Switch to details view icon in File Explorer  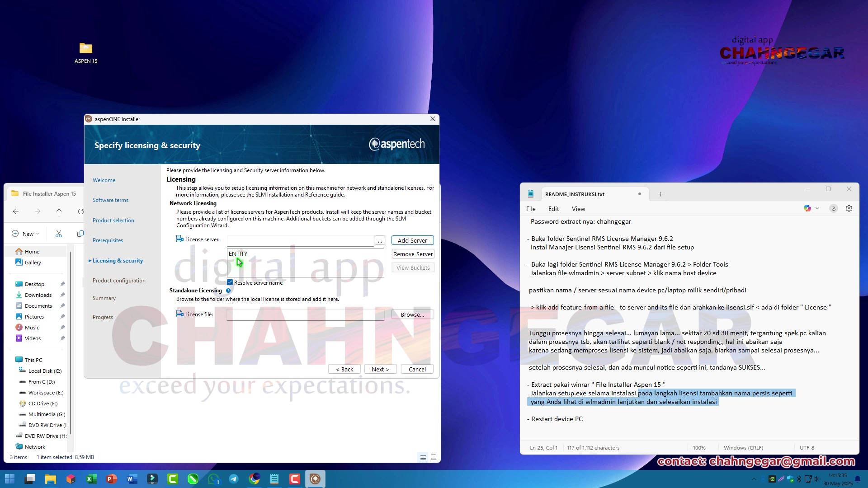pyautogui.click(x=423, y=457)
